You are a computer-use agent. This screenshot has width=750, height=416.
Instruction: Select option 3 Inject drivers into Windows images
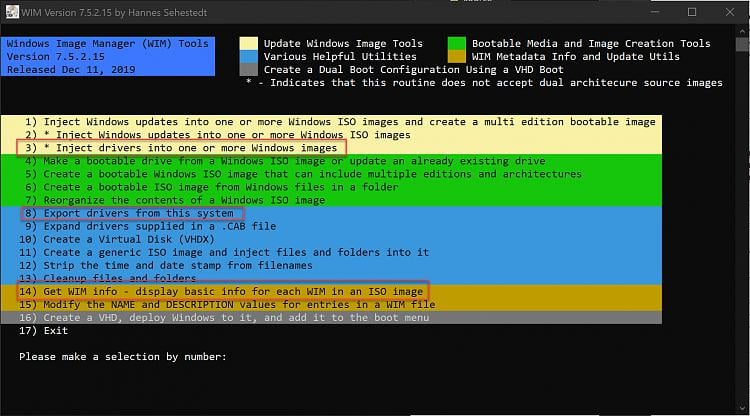181,148
